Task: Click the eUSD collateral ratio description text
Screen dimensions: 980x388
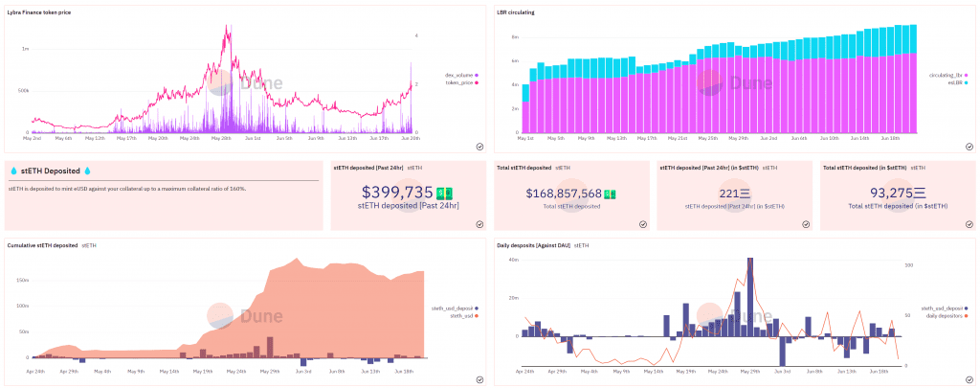Action: pos(127,189)
